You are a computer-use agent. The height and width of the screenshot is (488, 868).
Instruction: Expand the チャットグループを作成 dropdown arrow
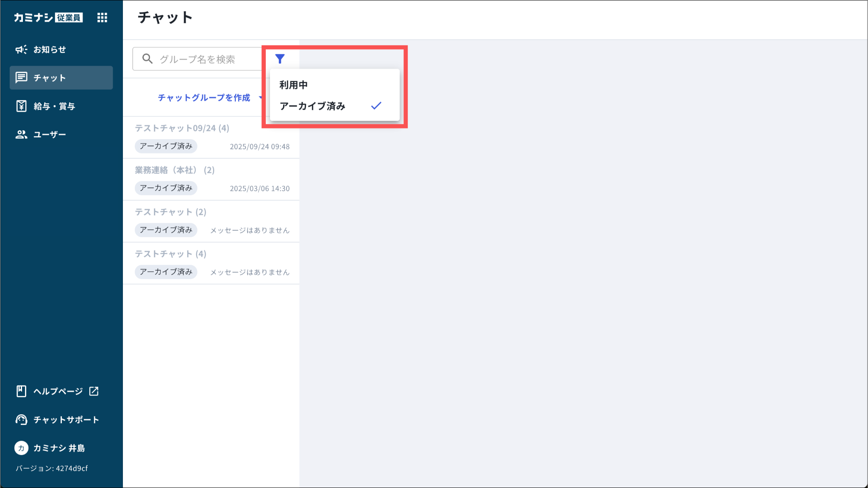[260, 98]
